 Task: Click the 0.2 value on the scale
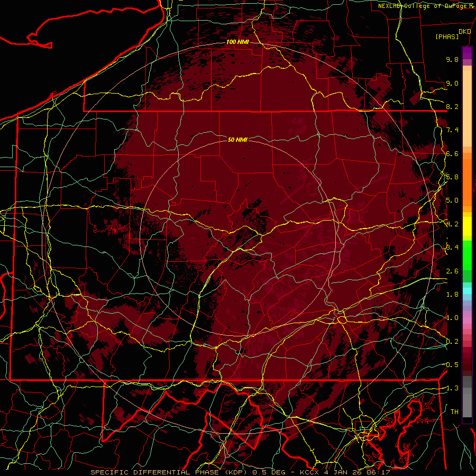[x=452, y=342]
